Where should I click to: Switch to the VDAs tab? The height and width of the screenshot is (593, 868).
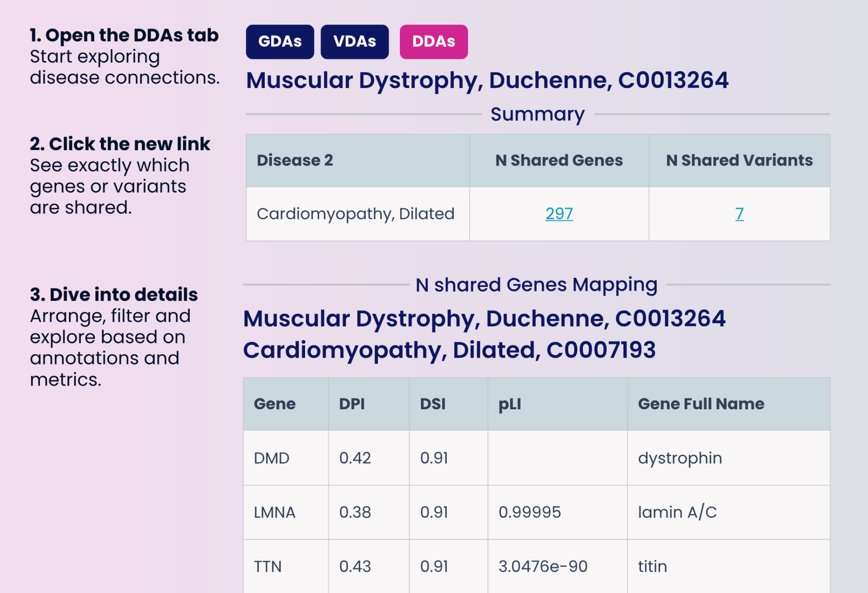click(355, 41)
